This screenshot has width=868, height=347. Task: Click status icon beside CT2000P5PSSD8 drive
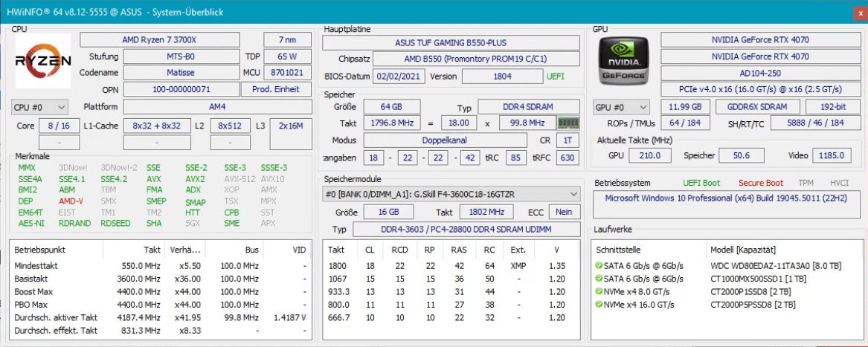tap(599, 305)
